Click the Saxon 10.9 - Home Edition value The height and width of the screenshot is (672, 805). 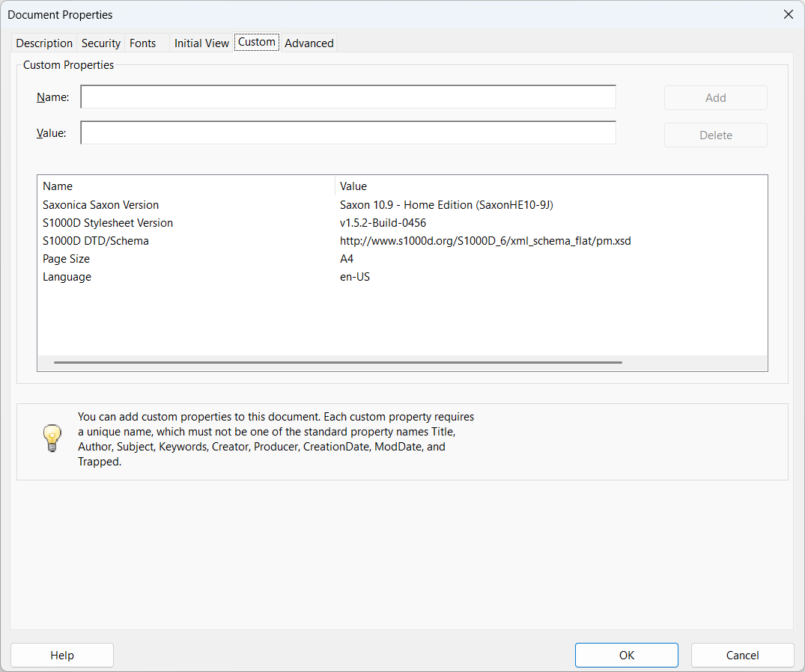click(x=446, y=205)
